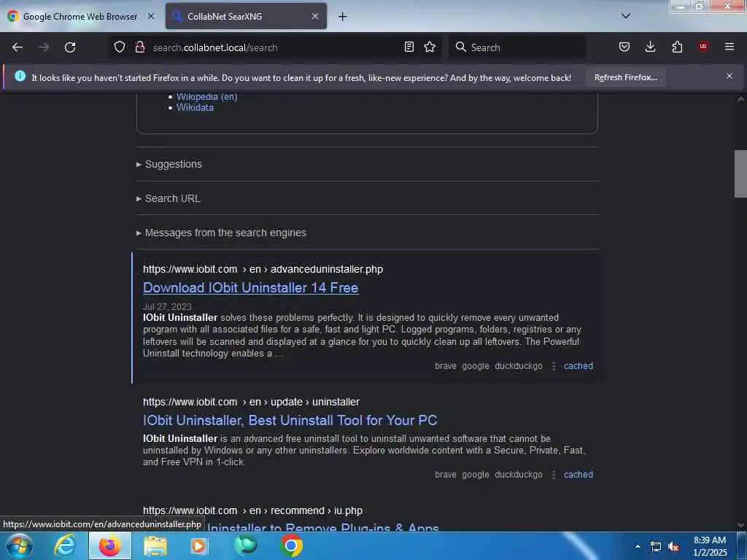The height and width of the screenshot is (560, 747).
Task: Open the tracking protection shield icon
Action: [120, 47]
